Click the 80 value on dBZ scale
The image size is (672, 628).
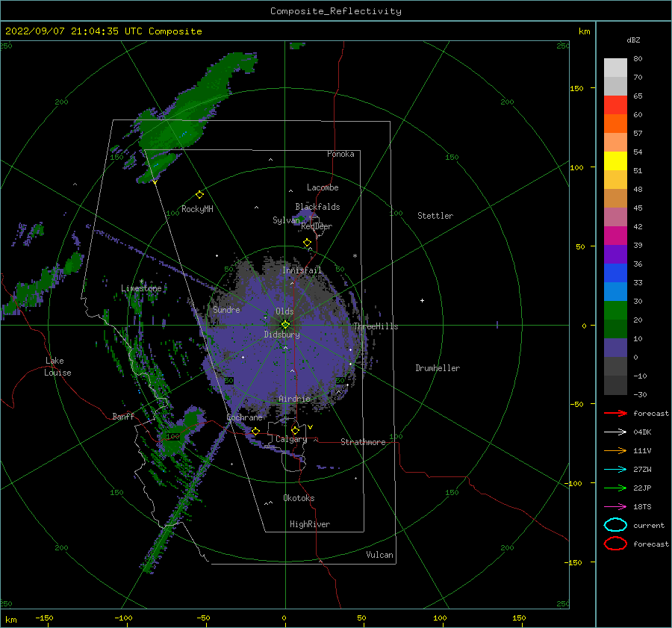(638, 59)
